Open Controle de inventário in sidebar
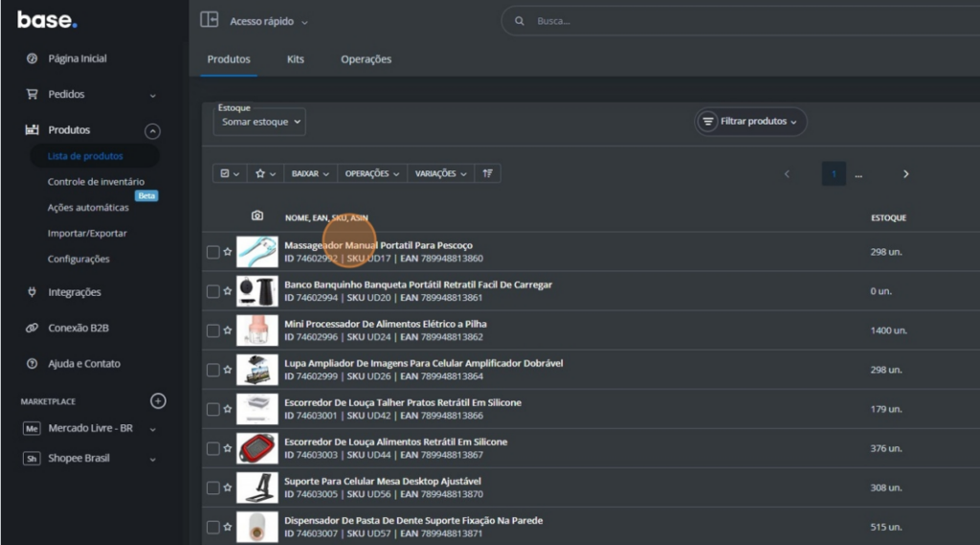This screenshot has height=545, width=980. click(x=96, y=181)
